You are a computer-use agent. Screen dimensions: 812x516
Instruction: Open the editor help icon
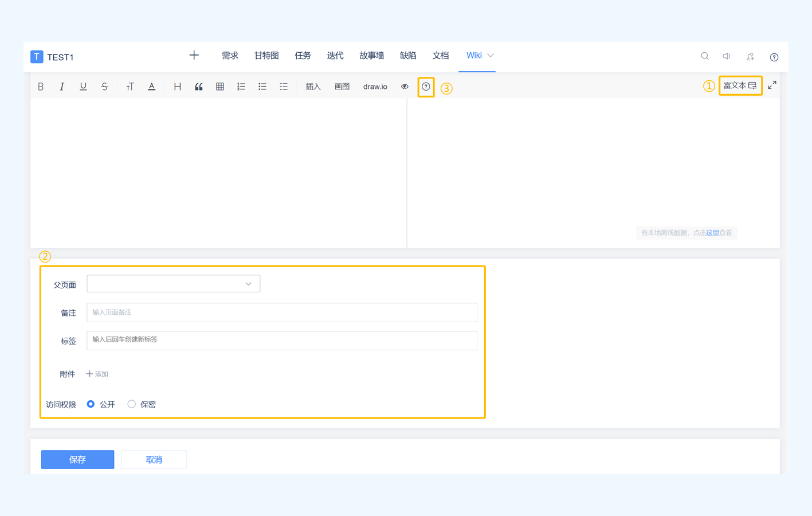click(x=426, y=87)
